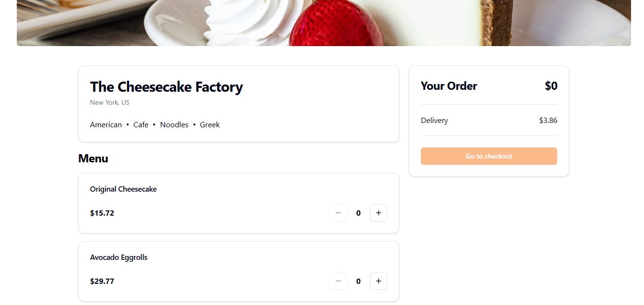Remove one Avocado Eggrolls using minus icon
This screenshot has width=644, height=305.
(x=338, y=281)
